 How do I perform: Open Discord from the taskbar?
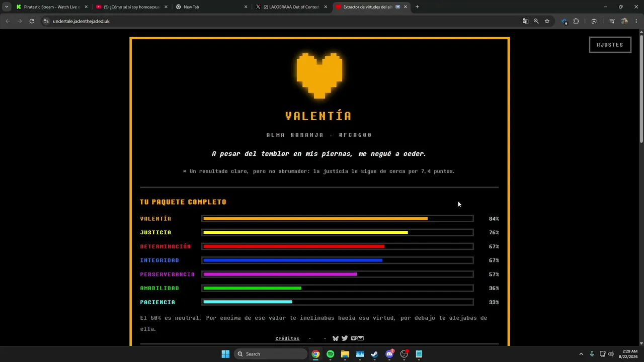389,354
